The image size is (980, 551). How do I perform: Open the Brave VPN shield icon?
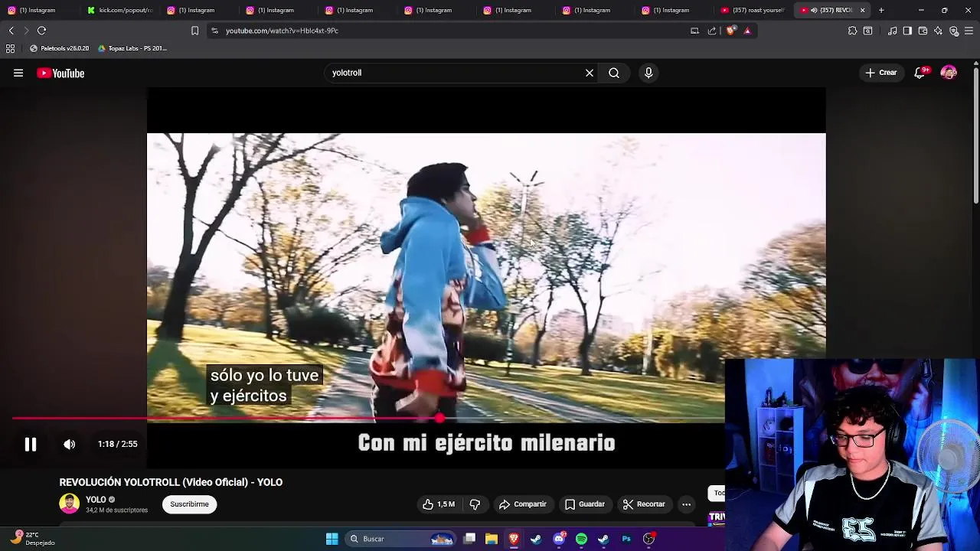click(953, 31)
